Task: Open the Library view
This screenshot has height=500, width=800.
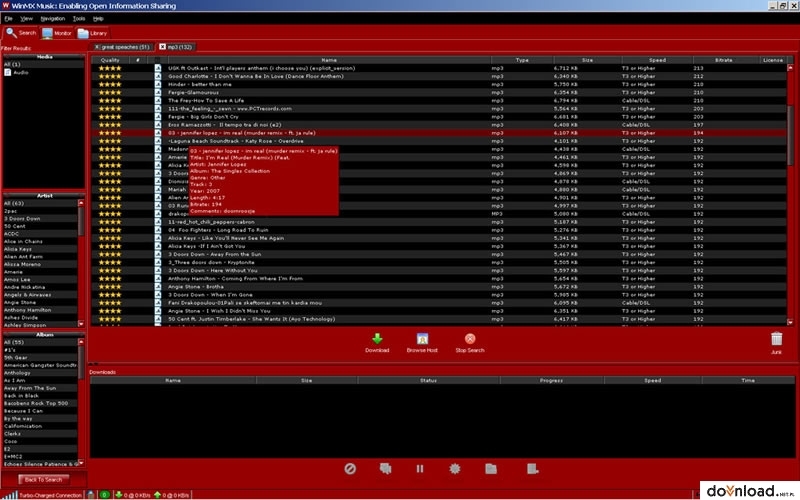Action: (92, 33)
